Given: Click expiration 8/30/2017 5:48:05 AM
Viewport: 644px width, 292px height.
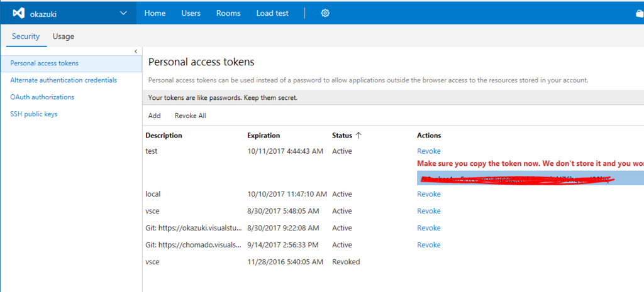Looking at the screenshot, I should 283,211.
